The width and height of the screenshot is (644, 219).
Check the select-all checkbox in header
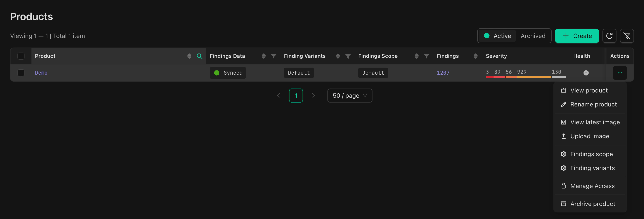[x=21, y=56]
